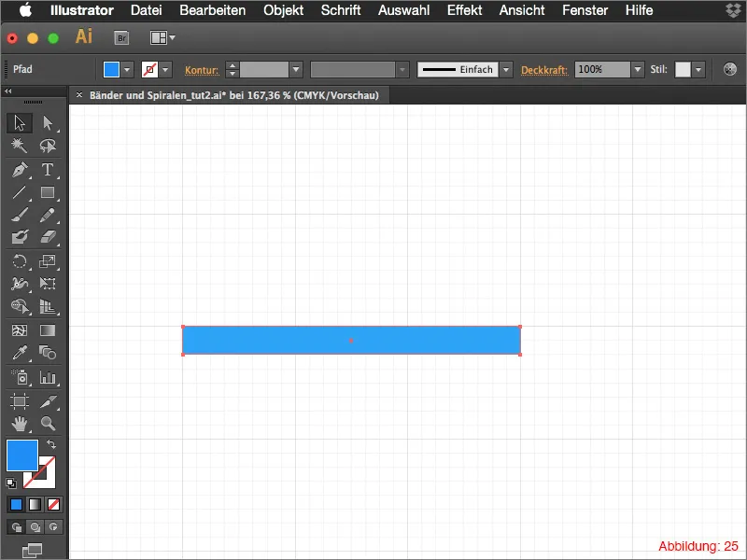This screenshot has height=560, width=747.
Task: Open Adobe Bridge via Br icon
Action: [x=122, y=38]
